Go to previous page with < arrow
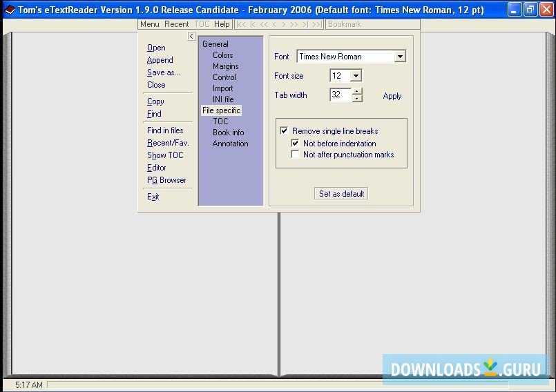This screenshot has width=556, height=392. pos(274,24)
